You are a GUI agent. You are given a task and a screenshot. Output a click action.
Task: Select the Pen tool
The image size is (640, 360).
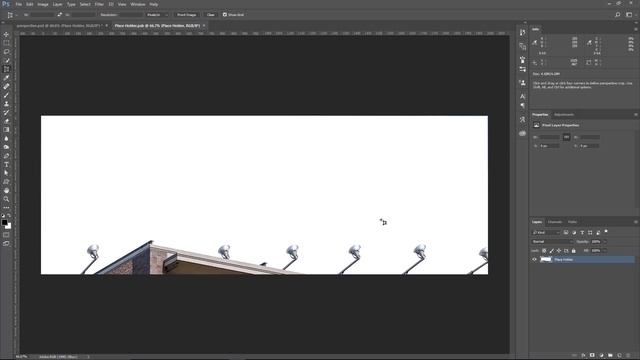click(x=6, y=156)
